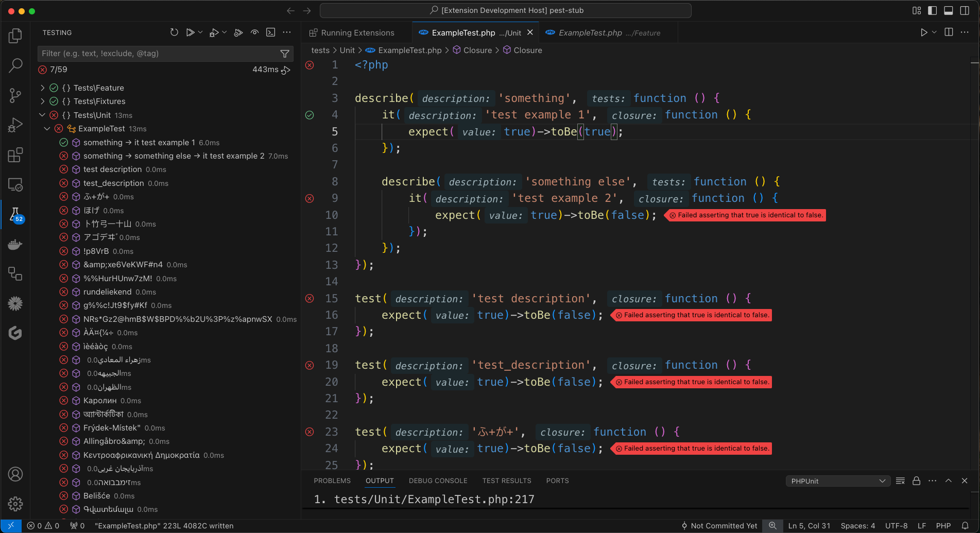The image size is (980, 533).
Task: Maximize the panel with chevron up
Action: (948, 480)
